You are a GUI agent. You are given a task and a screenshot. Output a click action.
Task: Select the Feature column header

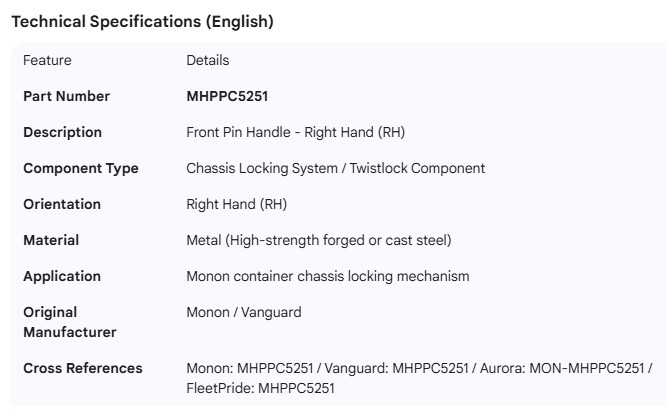[x=47, y=60]
